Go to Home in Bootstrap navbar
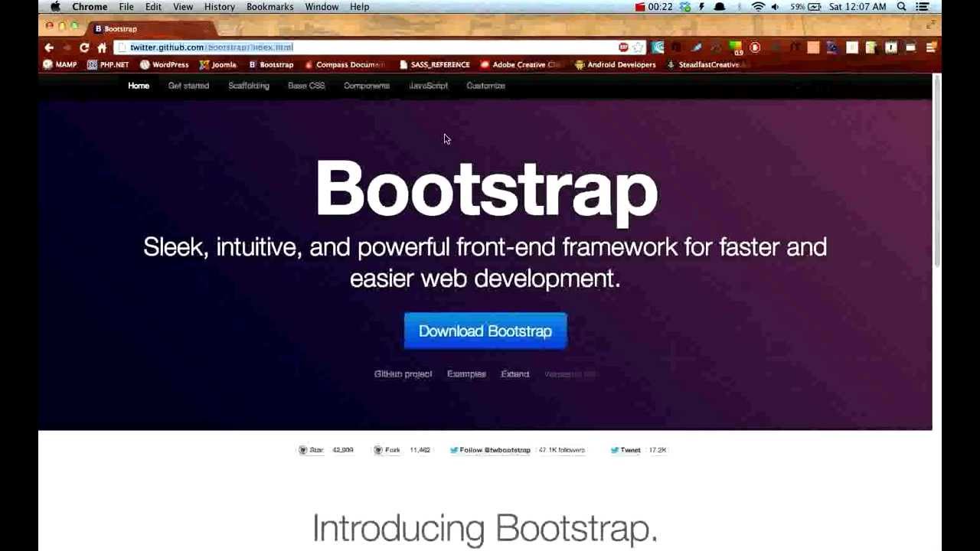This screenshot has height=551, width=980. pos(139,86)
